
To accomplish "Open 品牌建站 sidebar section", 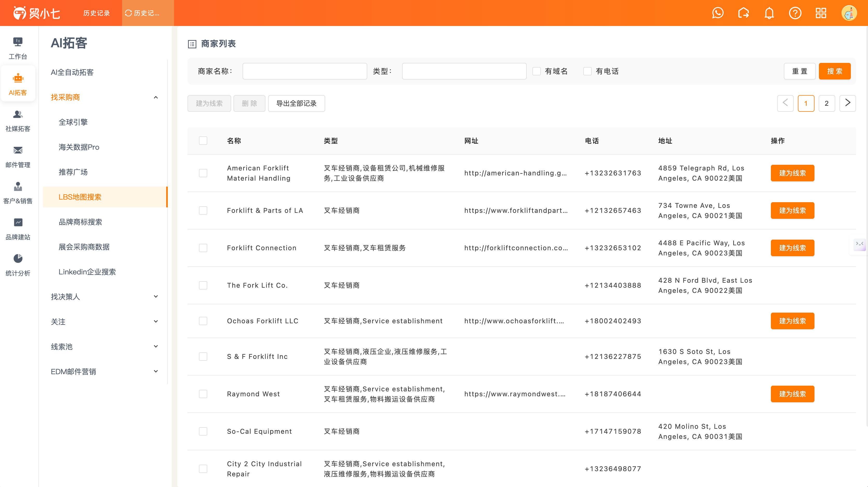I will pos(18,229).
